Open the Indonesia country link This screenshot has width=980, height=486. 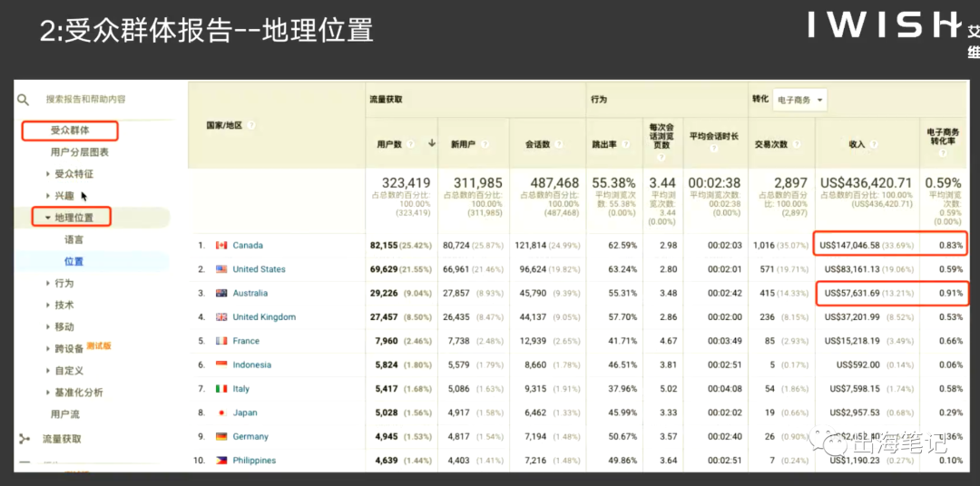click(x=252, y=364)
